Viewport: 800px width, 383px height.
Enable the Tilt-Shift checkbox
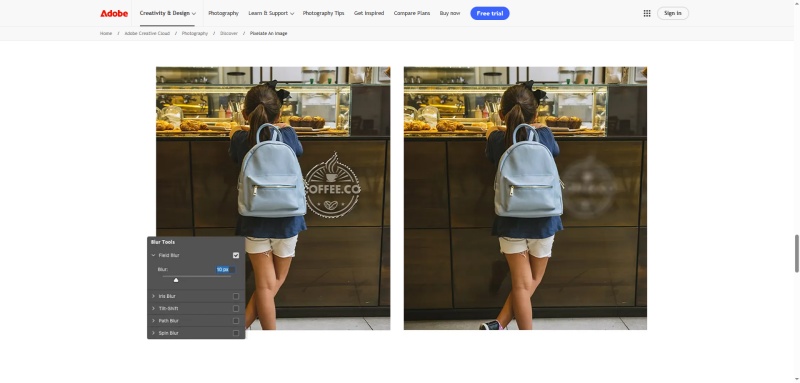pos(236,309)
